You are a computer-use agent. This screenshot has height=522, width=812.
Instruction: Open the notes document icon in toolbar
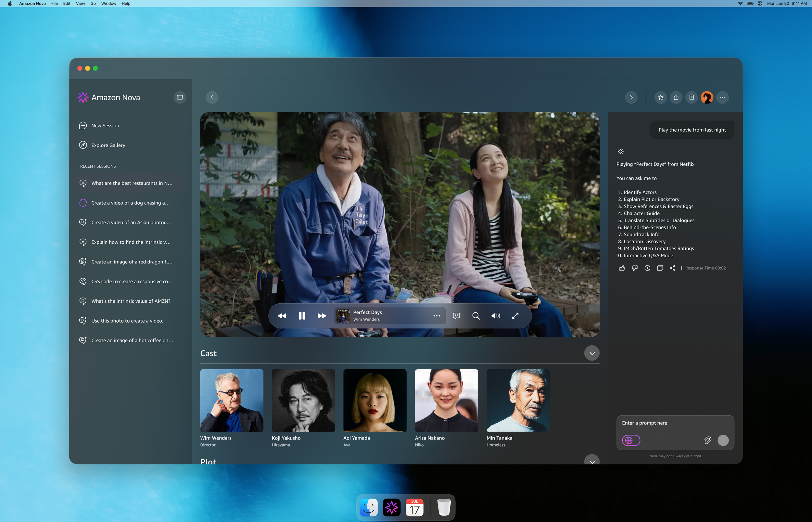691,97
